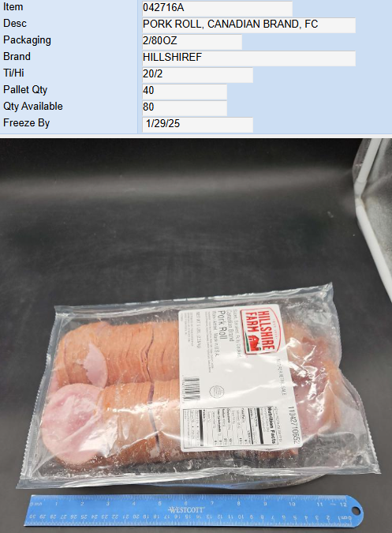Image resolution: width=392 pixels, height=533 pixels.
Task: Select the Desc field with Pork Roll text
Action: pos(248,24)
